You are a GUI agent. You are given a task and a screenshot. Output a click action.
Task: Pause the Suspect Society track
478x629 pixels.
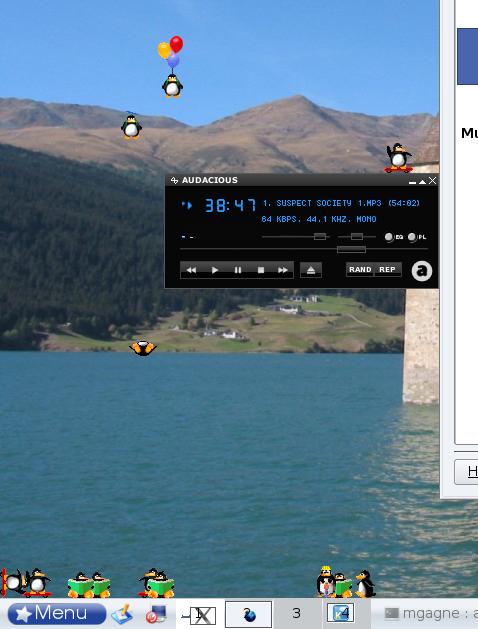[x=238, y=270]
